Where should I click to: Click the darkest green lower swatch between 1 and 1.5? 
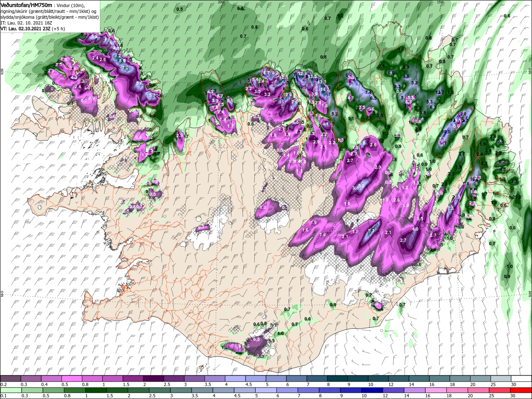click(x=96, y=390)
